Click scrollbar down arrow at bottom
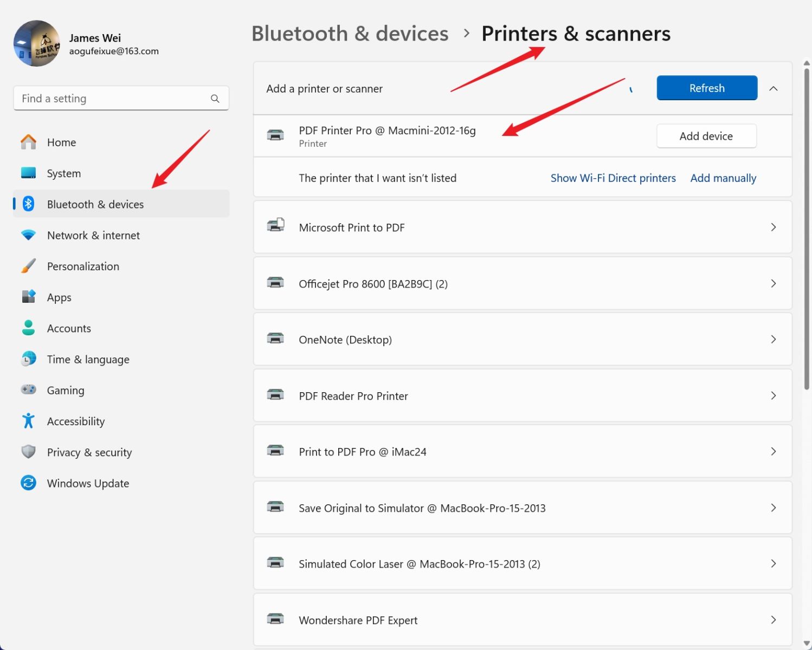This screenshot has width=812, height=650. point(807,643)
